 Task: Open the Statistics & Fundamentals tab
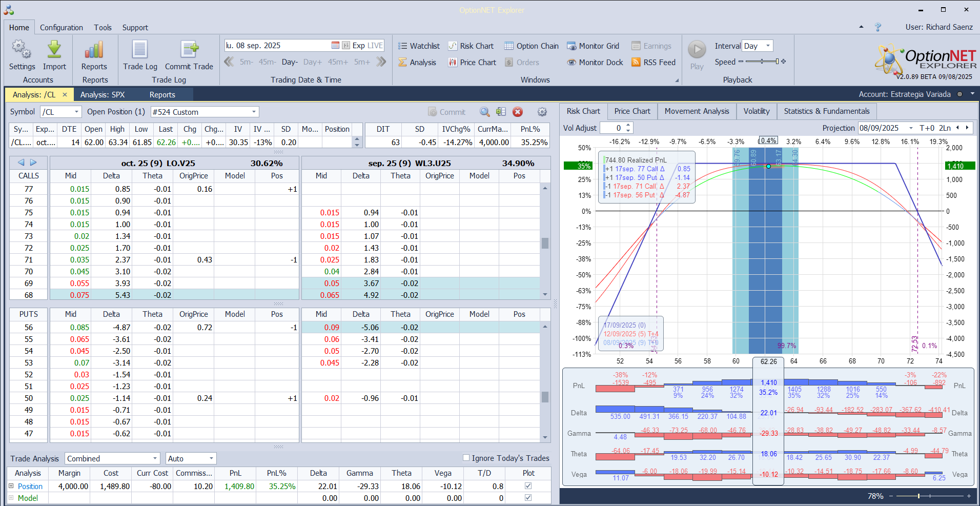point(827,111)
